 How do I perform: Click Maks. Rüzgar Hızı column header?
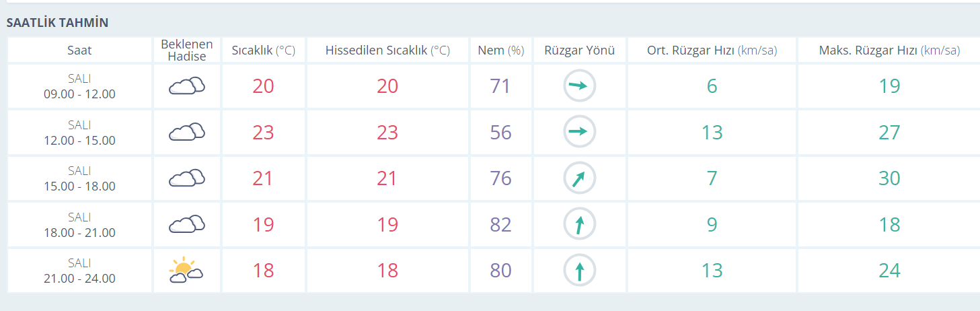[x=889, y=50]
